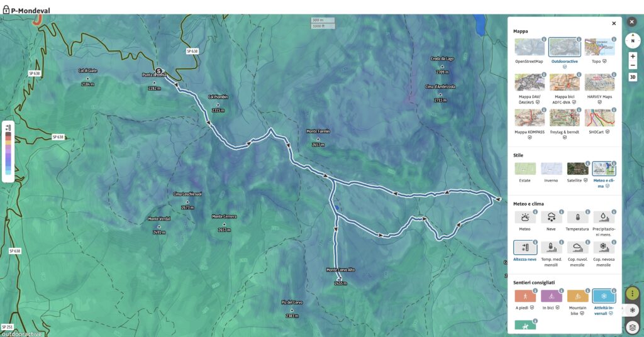Show the Precipitazioni mensili layer
This screenshot has width=644, height=337.
[x=603, y=217]
